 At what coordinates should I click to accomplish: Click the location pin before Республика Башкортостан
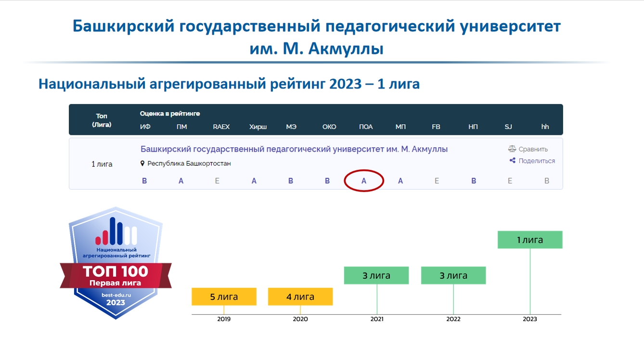[142, 164]
